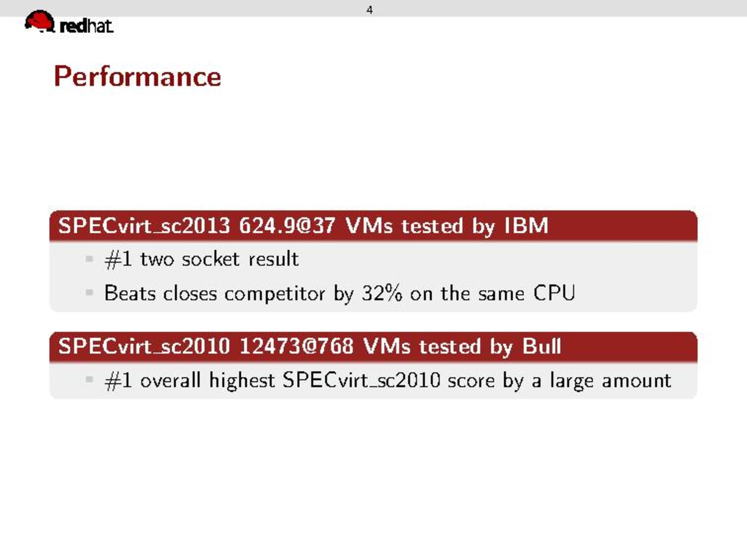This screenshot has width=747, height=560.
Task: Select the '#1 overall highest' line
Action: pyautogui.click(x=387, y=380)
